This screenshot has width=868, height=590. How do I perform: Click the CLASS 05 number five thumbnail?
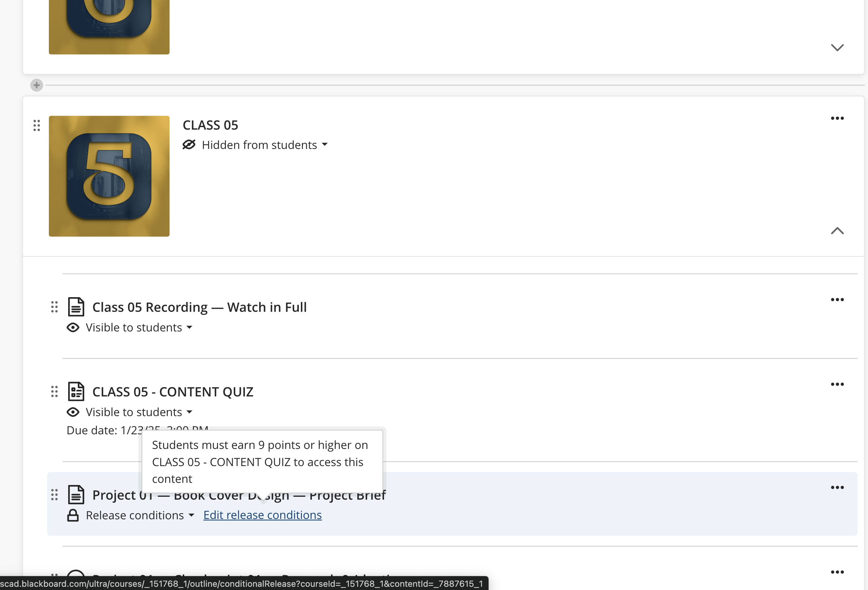[109, 176]
